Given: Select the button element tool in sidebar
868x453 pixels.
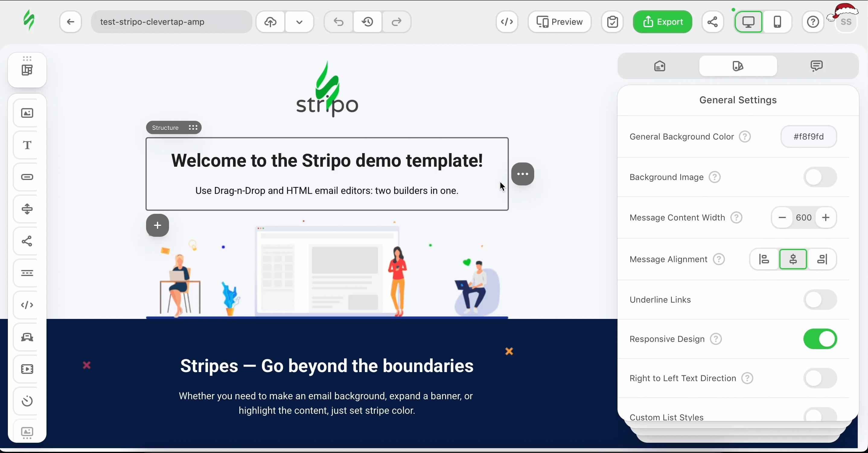Looking at the screenshot, I should point(27,177).
